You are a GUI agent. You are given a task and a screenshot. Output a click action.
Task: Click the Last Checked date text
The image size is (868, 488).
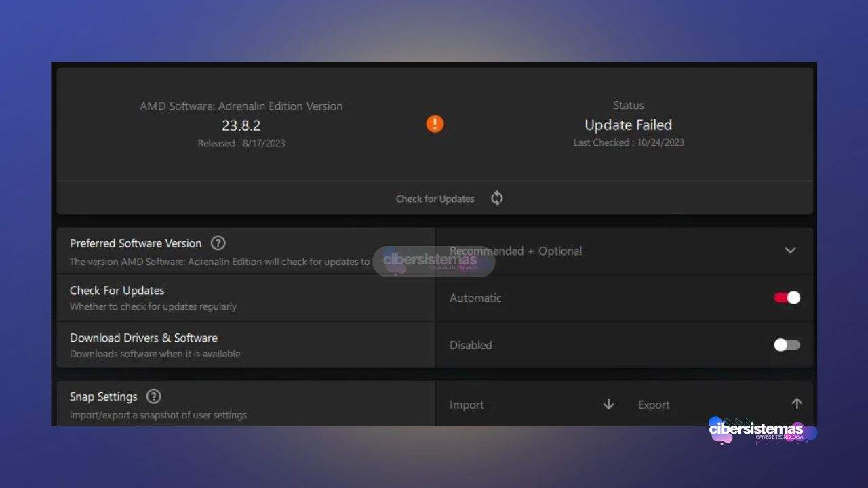point(628,142)
